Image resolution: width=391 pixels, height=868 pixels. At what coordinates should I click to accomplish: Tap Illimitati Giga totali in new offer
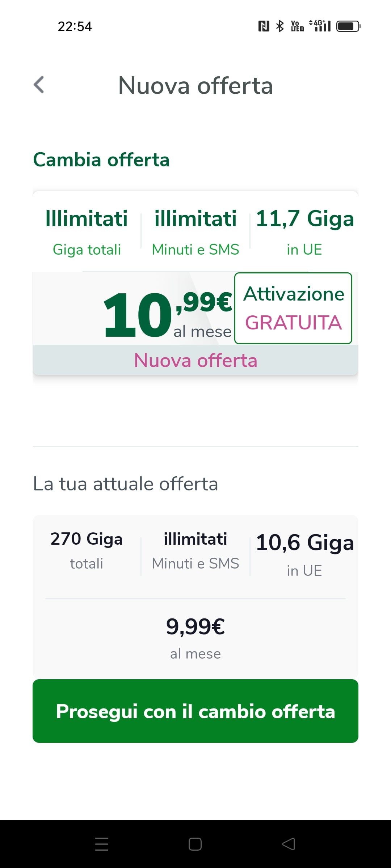87,232
